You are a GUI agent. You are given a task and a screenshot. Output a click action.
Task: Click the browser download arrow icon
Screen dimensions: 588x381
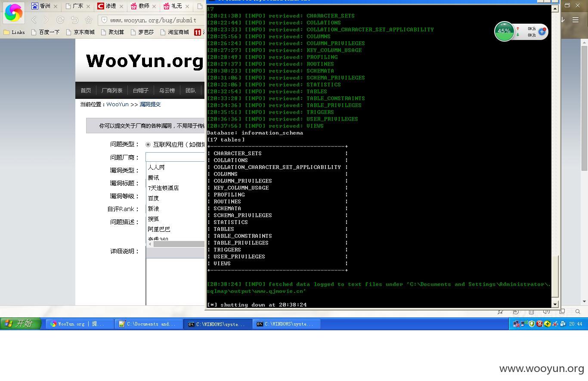[563, 20]
